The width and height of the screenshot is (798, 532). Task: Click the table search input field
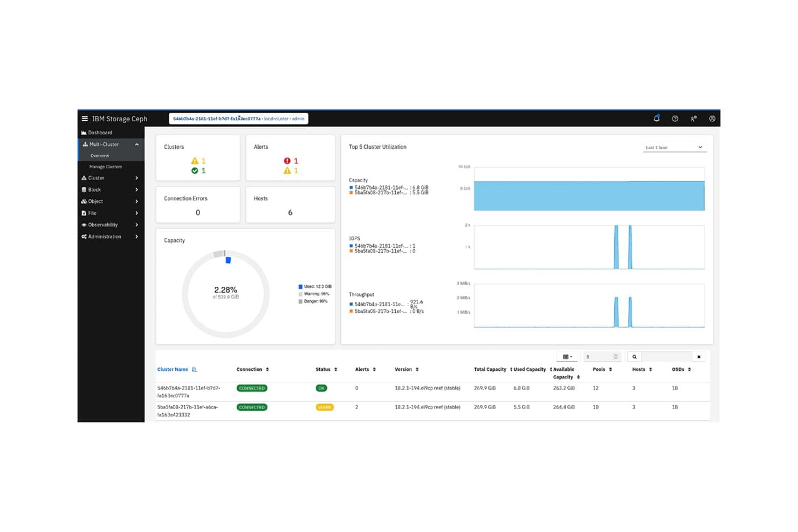pyautogui.click(x=666, y=357)
